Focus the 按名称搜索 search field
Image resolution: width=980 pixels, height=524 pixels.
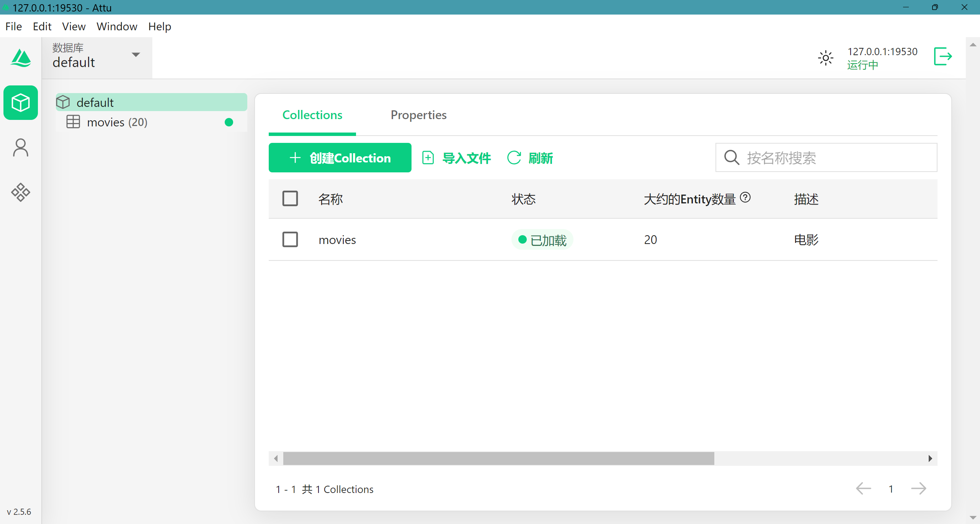835,158
